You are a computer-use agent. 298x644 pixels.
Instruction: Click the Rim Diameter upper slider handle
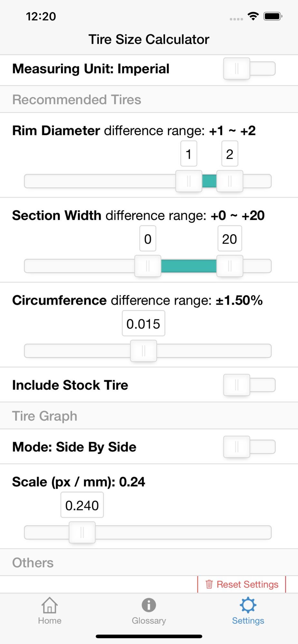[x=230, y=181]
